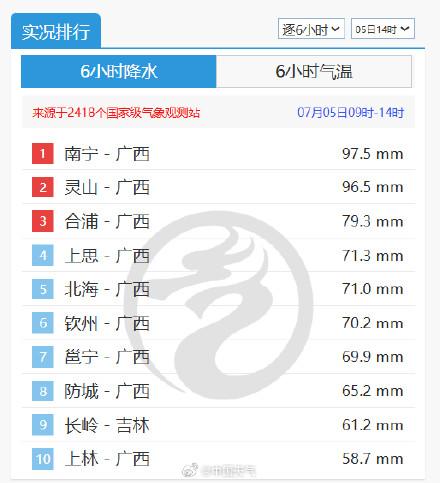Click the red 来源于2418个国家级气象观测站 note
Screen dimensions: 440x483
tap(116, 113)
